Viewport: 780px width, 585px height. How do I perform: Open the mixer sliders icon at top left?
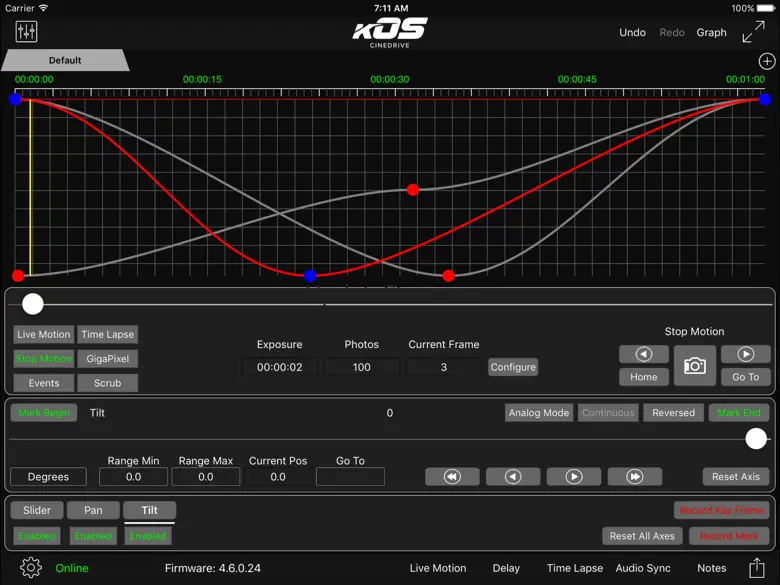point(27,32)
